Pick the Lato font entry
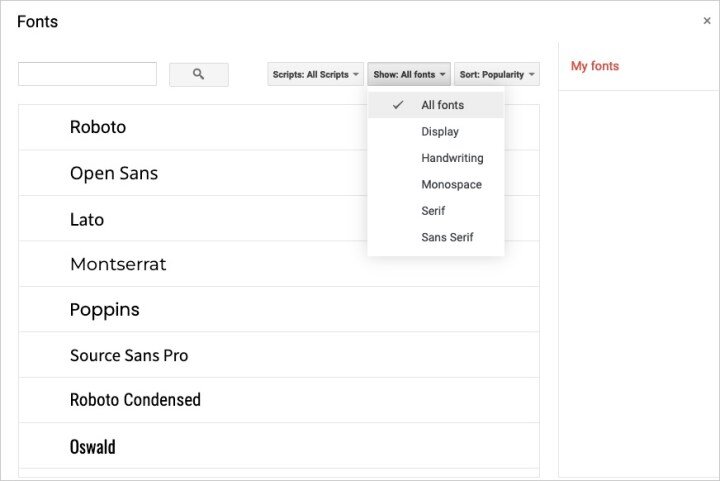 (x=193, y=218)
